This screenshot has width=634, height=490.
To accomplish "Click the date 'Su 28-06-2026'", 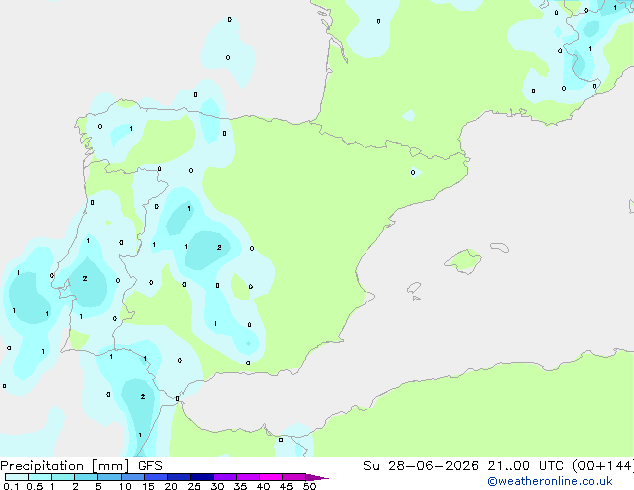I will (x=421, y=466).
